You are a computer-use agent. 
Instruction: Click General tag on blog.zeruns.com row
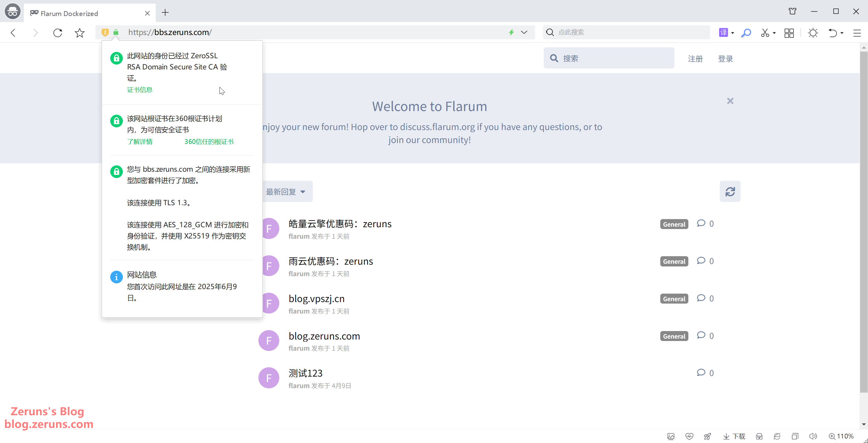(x=674, y=336)
